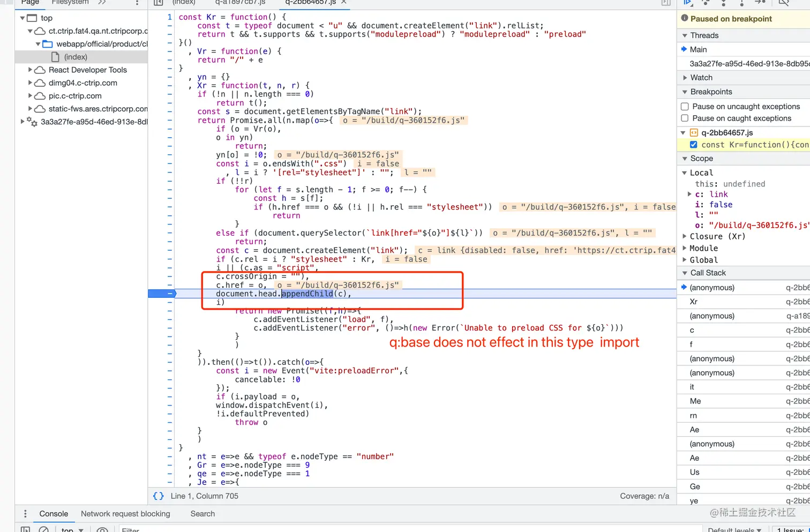Pretty-print the source with braces icon
Viewport: 810px width, 532px height.
(x=159, y=496)
